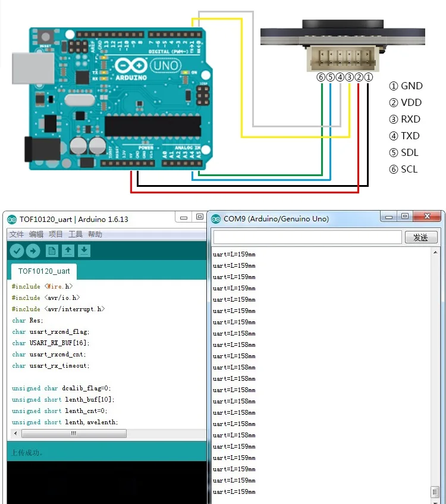The height and width of the screenshot is (504, 446).
Task: Click the 发送 send button in COM9 window
Action: click(421, 237)
